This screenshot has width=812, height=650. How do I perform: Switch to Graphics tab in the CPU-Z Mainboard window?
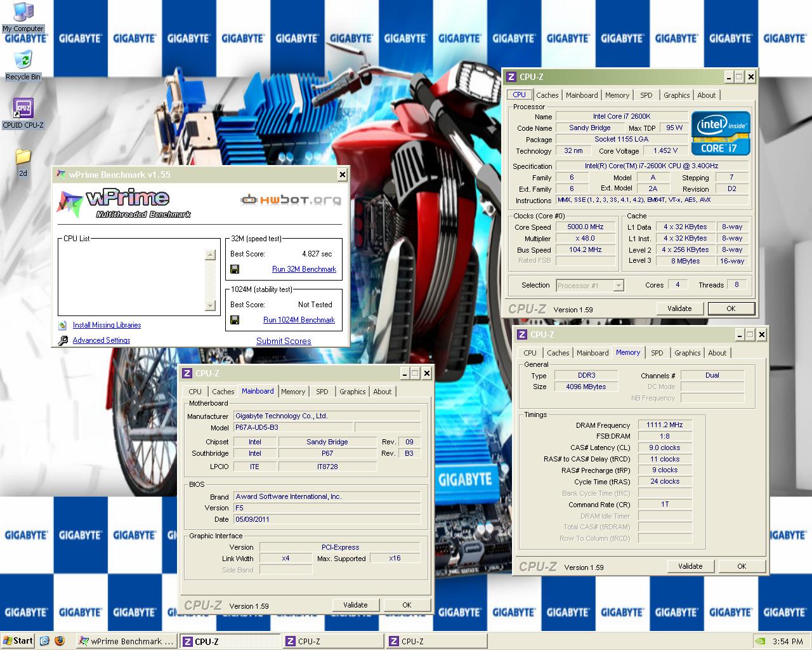pos(353,392)
